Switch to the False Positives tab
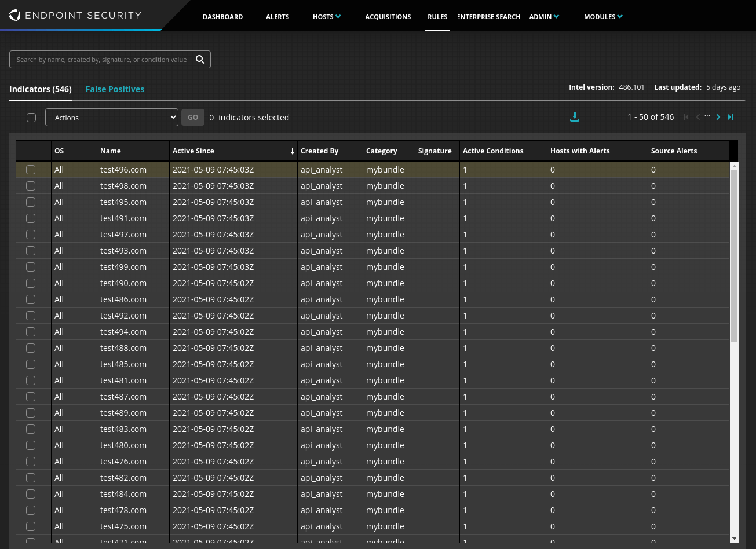The height and width of the screenshot is (549, 756). (x=115, y=89)
